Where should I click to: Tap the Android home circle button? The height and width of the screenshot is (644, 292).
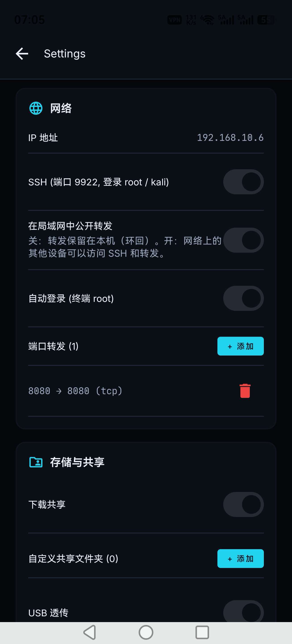[x=146, y=633]
